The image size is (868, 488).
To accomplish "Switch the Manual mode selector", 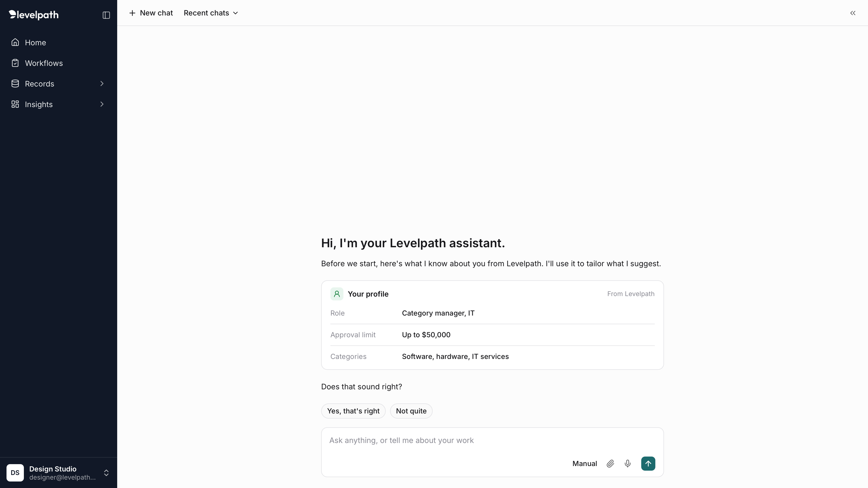I will click(585, 463).
